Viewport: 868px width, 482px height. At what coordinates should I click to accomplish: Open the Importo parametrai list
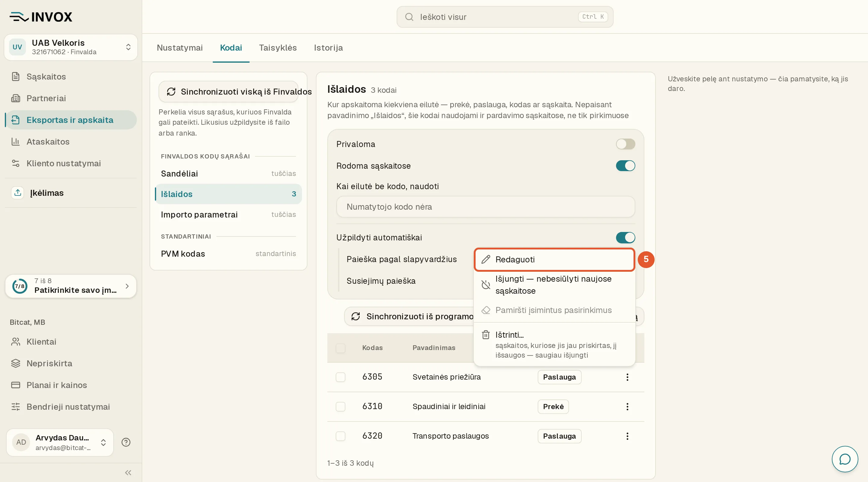pyautogui.click(x=228, y=214)
